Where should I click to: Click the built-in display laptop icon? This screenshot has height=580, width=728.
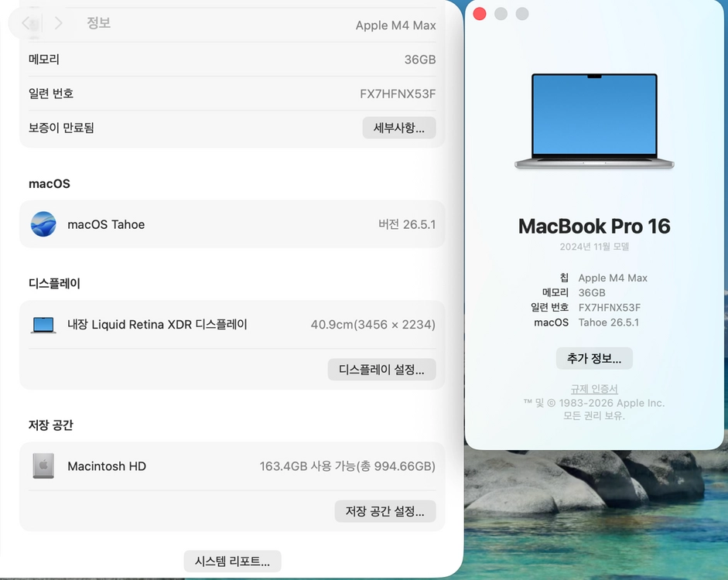click(x=43, y=325)
